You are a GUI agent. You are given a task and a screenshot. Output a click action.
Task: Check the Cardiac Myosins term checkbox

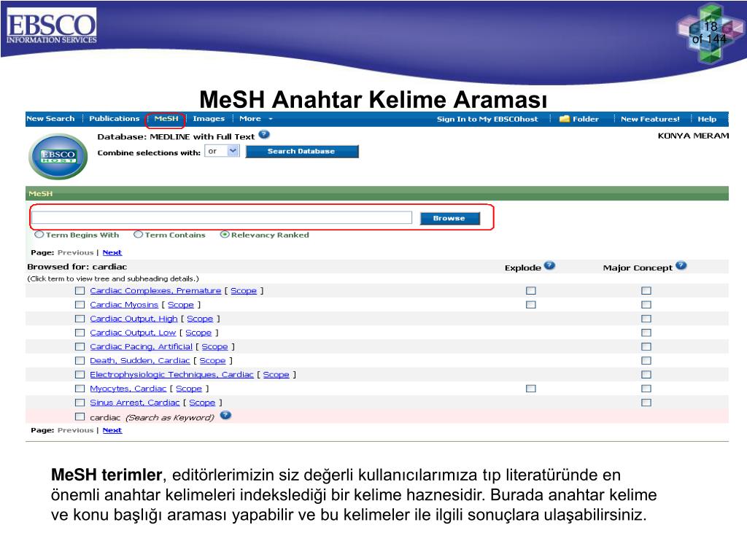pos(80,305)
